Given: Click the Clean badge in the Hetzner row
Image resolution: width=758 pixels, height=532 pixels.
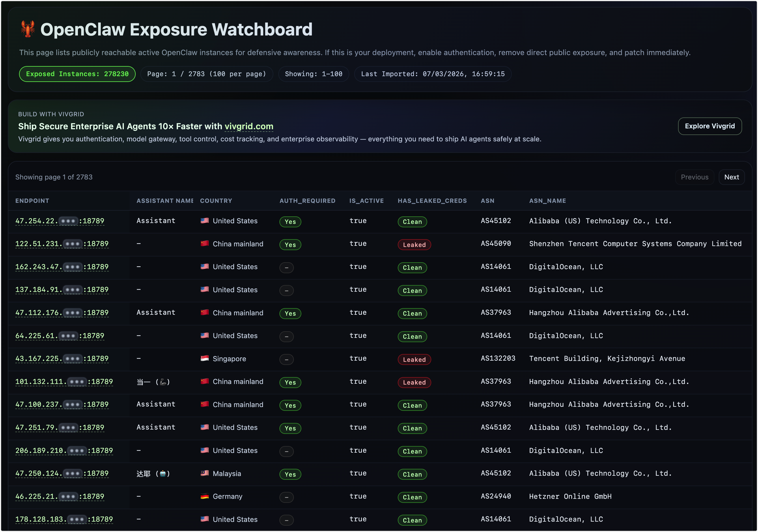Looking at the screenshot, I should [412, 497].
